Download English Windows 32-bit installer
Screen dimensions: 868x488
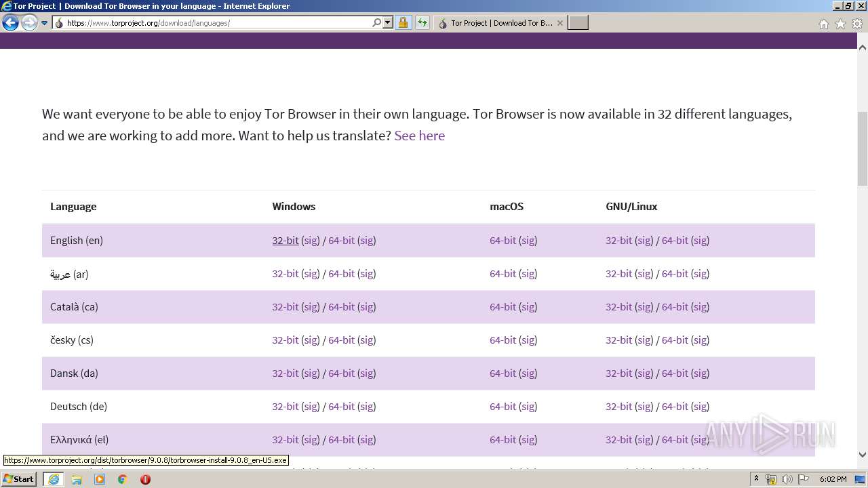coord(285,240)
